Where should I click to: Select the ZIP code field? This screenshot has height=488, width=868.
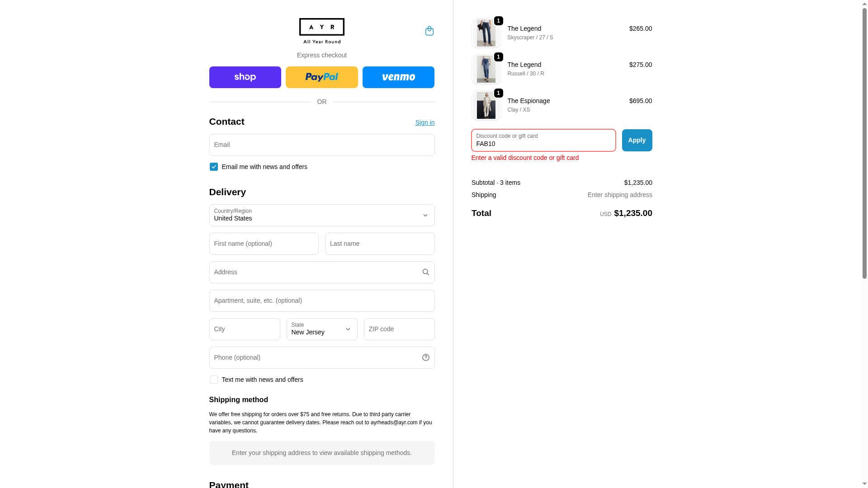point(399,329)
